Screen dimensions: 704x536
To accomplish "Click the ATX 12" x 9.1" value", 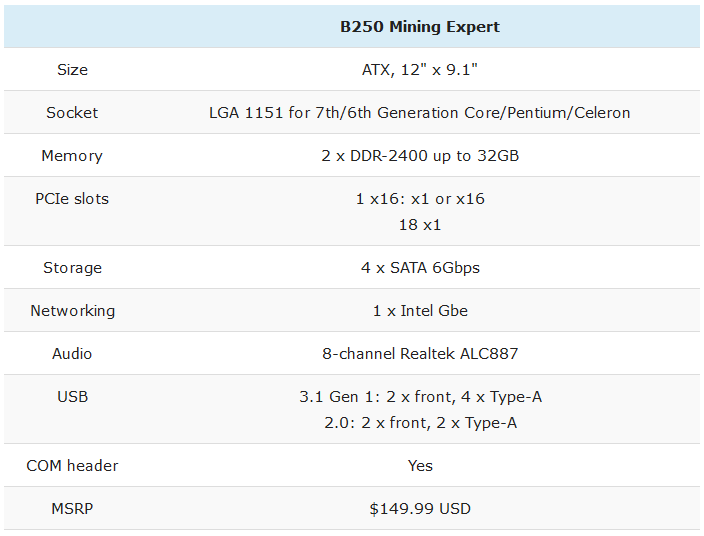I will coord(420,70).
